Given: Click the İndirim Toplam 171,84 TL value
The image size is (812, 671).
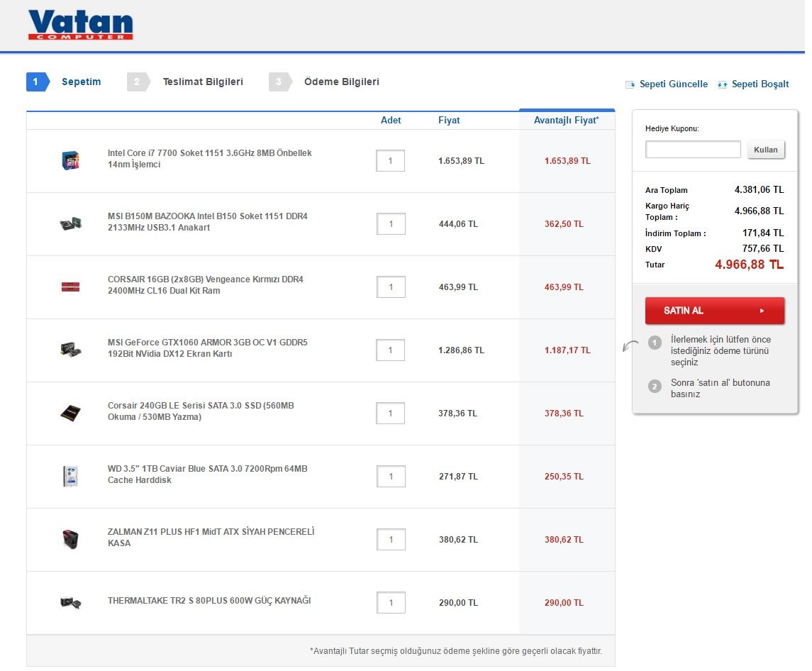Looking at the screenshot, I should [x=763, y=233].
